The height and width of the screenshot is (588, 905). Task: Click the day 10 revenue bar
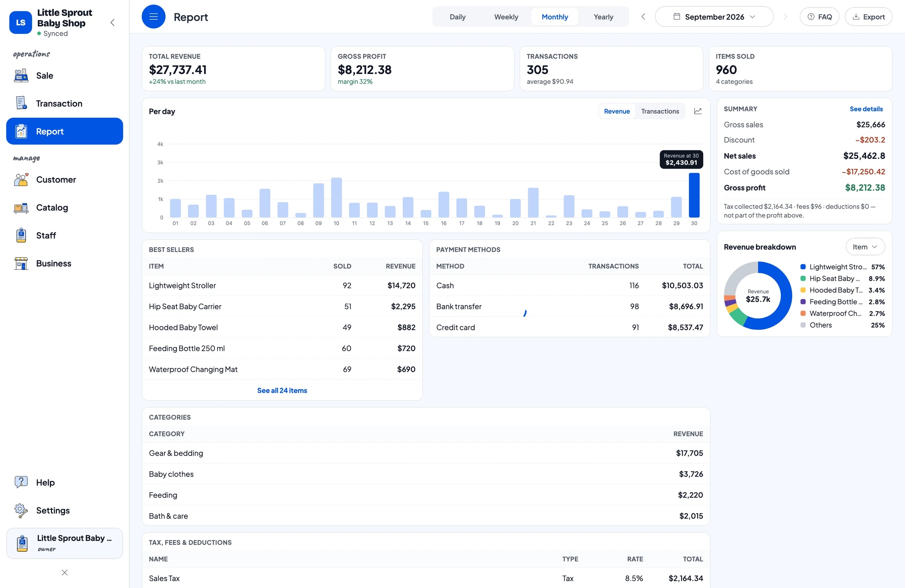(336, 197)
